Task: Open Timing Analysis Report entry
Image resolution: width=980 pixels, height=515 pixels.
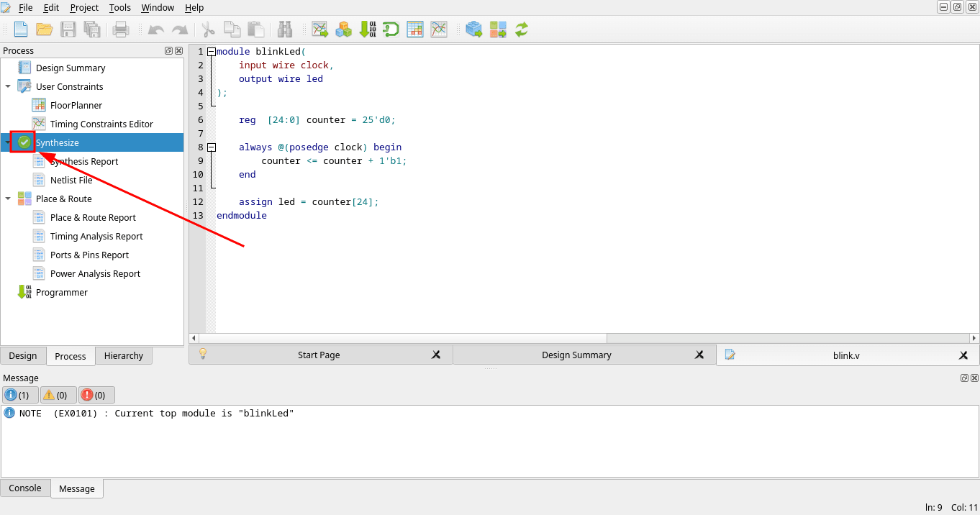Action: click(x=96, y=236)
